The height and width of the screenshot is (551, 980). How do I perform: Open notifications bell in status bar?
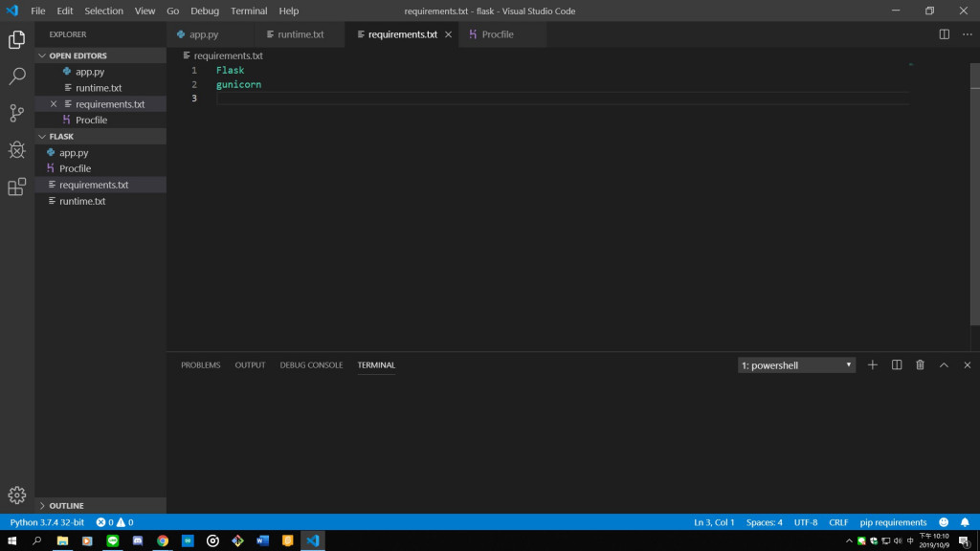click(x=965, y=522)
